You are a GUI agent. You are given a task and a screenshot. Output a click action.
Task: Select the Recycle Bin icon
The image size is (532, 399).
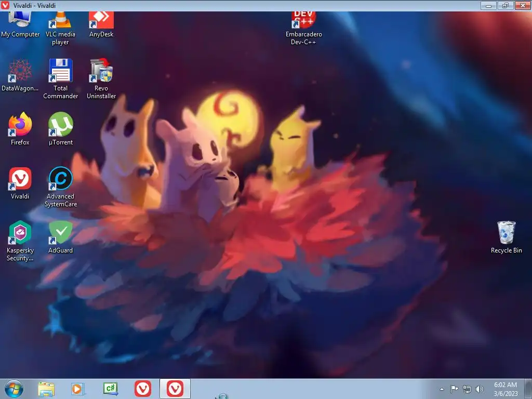[506, 237]
